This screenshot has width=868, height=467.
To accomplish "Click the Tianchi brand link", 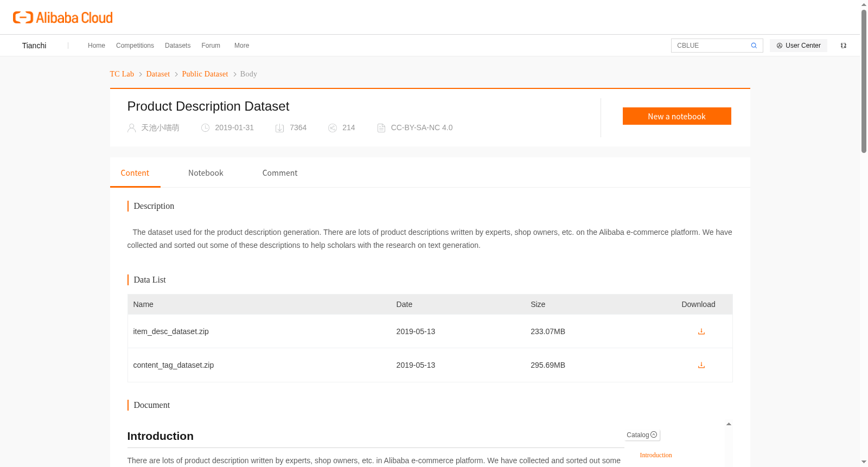I will click(34, 46).
